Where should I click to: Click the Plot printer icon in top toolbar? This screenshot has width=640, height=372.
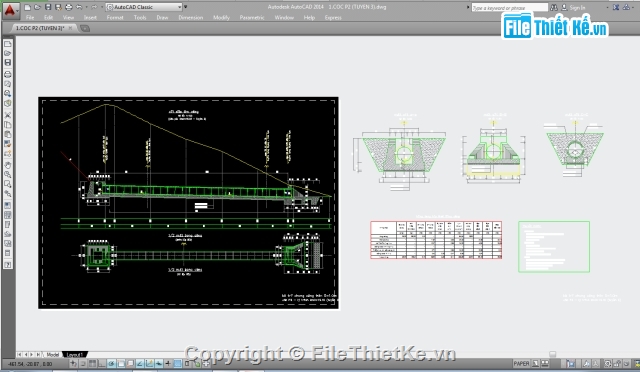(x=69, y=7)
